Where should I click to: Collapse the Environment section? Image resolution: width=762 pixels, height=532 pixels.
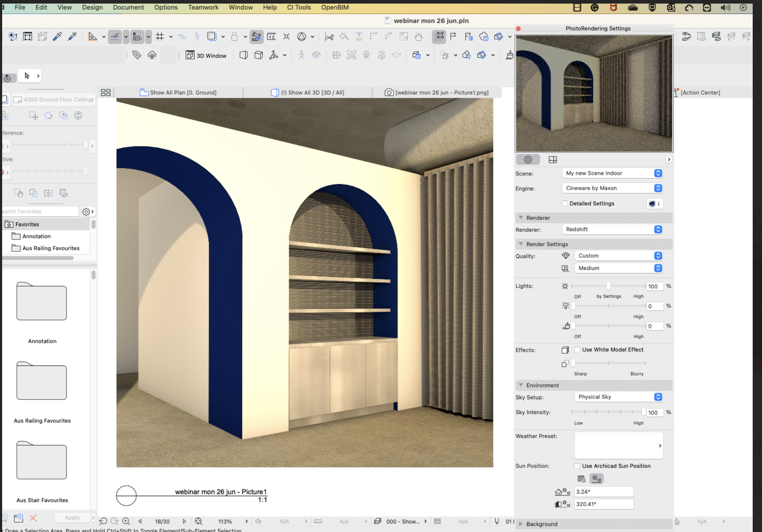click(521, 385)
